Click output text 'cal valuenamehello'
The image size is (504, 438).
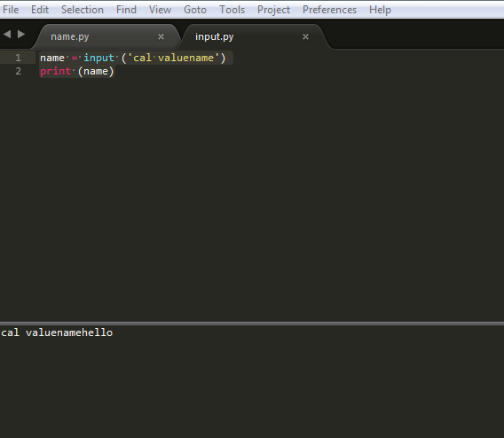pyautogui.click(x=57, y=332)
